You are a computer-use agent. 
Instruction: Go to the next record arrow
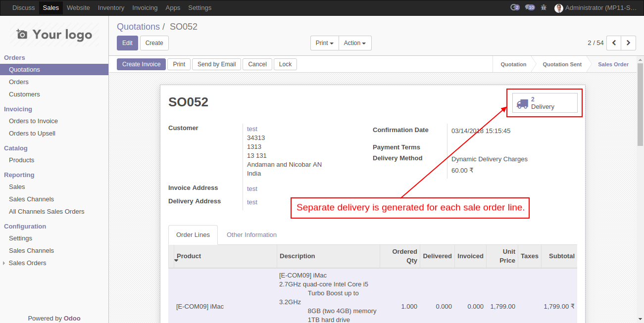click(x=629, y=43)
